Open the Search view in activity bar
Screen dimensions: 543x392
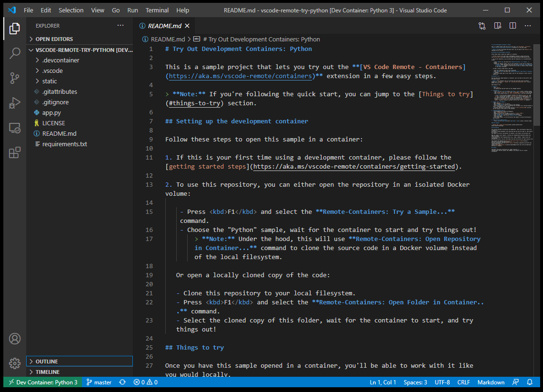click(14, 53)
